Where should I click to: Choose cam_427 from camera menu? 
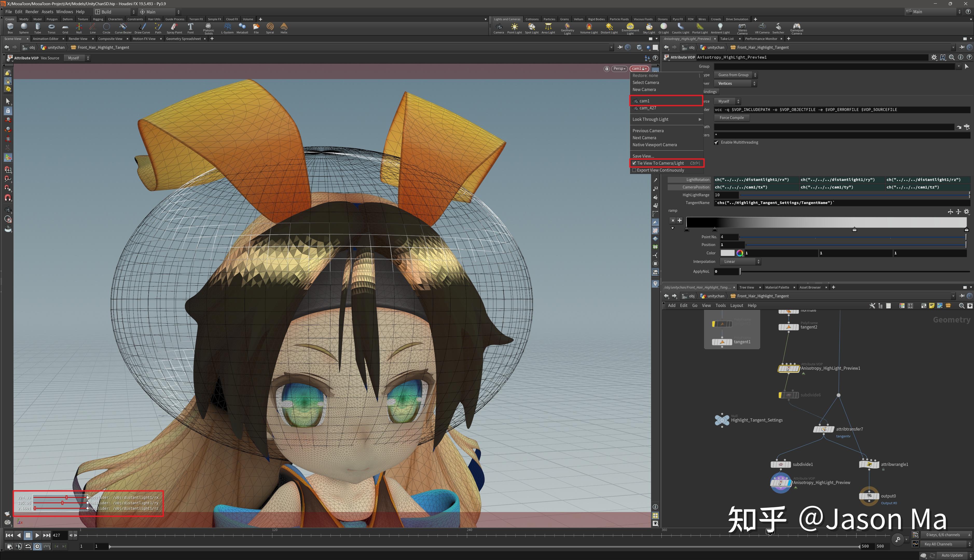pos(648,108)
